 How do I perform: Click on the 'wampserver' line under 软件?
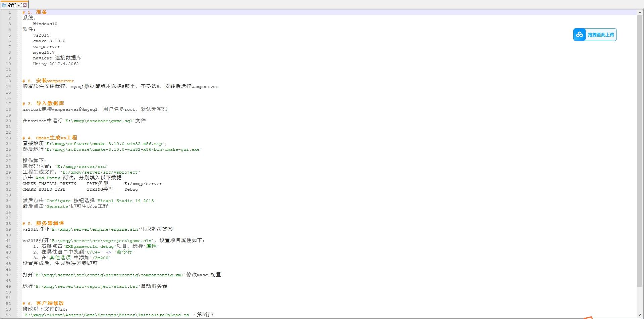(x=46, y=47)
